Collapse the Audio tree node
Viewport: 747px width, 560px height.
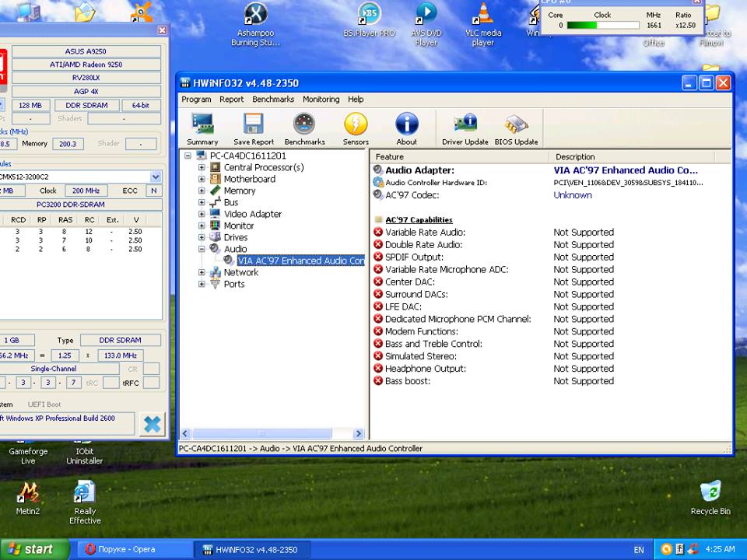[202, 249]
